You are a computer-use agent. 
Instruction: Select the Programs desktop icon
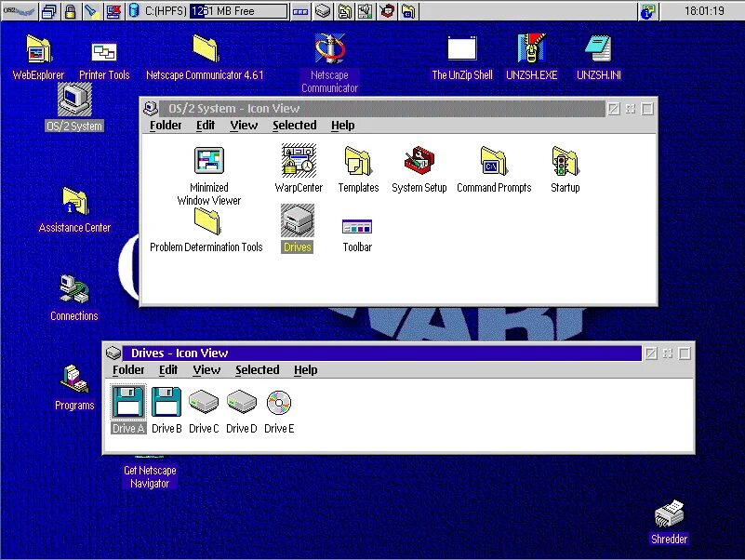(74, 387)
